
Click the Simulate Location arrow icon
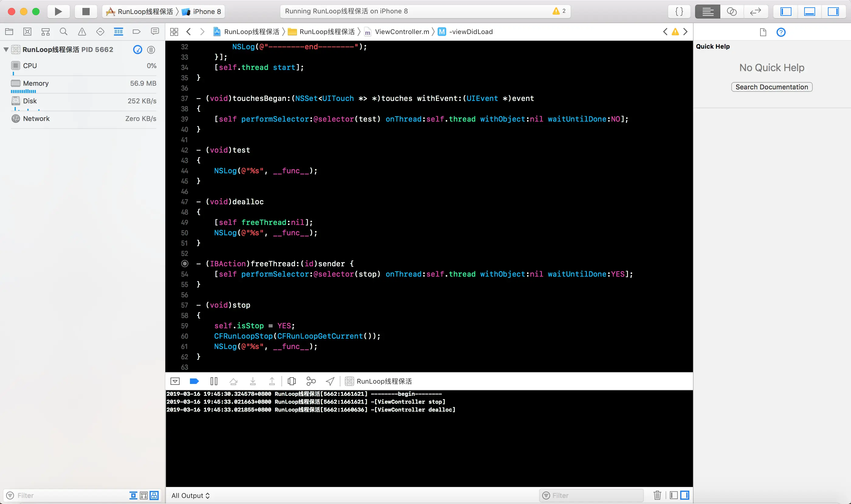(x=330, y=381)
